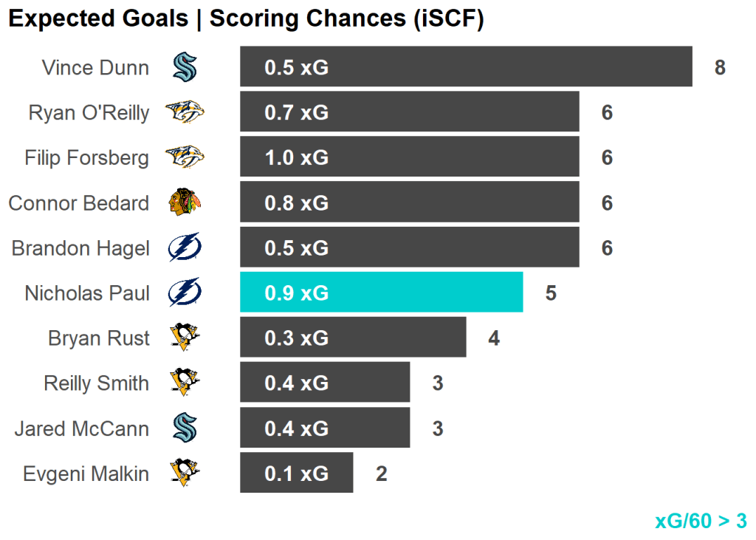The width and height of the screenshot is (756, 540).
Task: Click the Kraken logo beside Jared McCann
Action: coord(184,428)
